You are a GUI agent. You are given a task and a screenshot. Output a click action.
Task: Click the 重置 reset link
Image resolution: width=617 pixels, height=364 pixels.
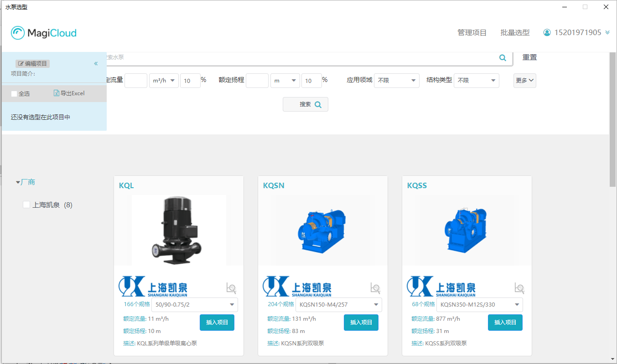coord(529,57)
